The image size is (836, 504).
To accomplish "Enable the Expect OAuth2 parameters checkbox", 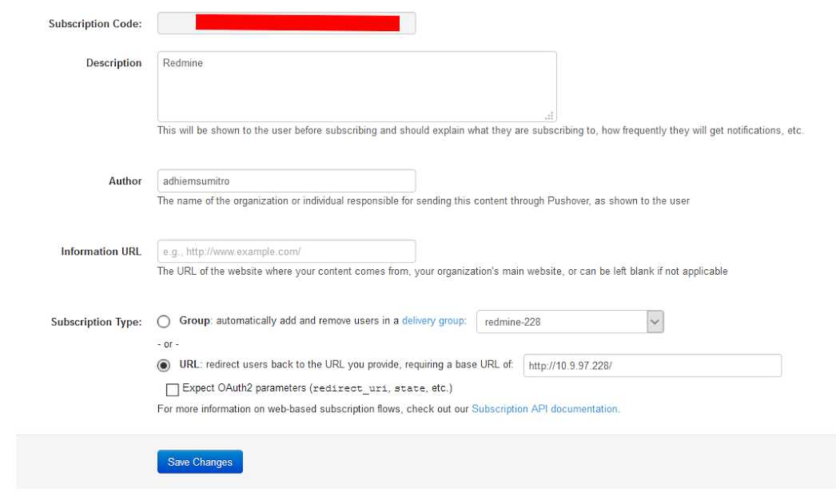I will [x=172, y=389].
